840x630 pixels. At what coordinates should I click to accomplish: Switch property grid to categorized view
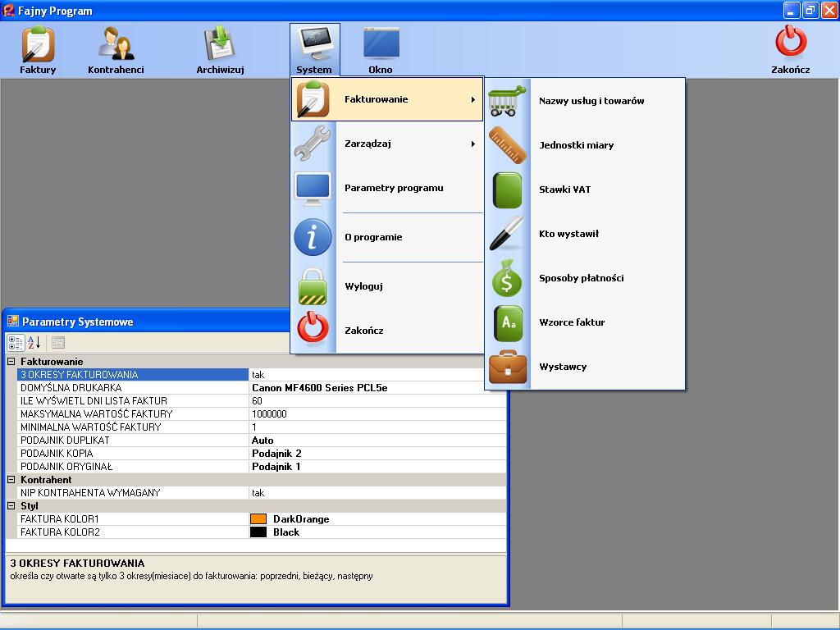click(16, 343)
